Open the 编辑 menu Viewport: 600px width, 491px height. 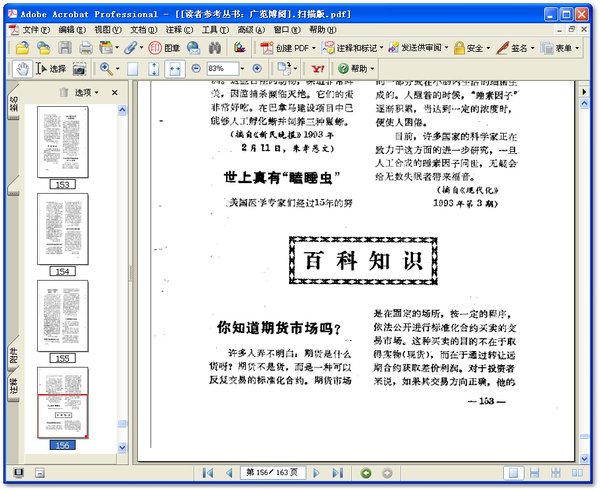[x=72, y=29]
